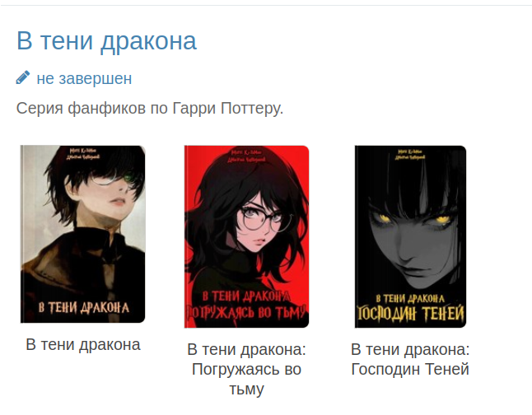The width and height of the screenshot is (532, 415).
Task: Click the не завершен status link
Action: 84,78
